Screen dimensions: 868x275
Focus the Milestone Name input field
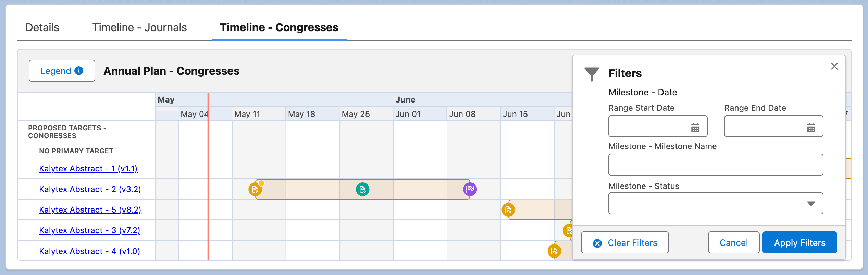716,165
